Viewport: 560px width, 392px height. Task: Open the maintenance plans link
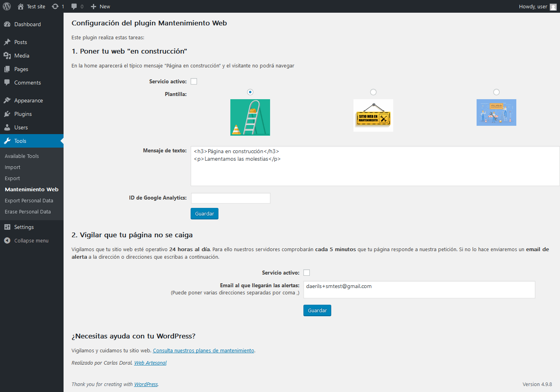[x=203, y=350]
